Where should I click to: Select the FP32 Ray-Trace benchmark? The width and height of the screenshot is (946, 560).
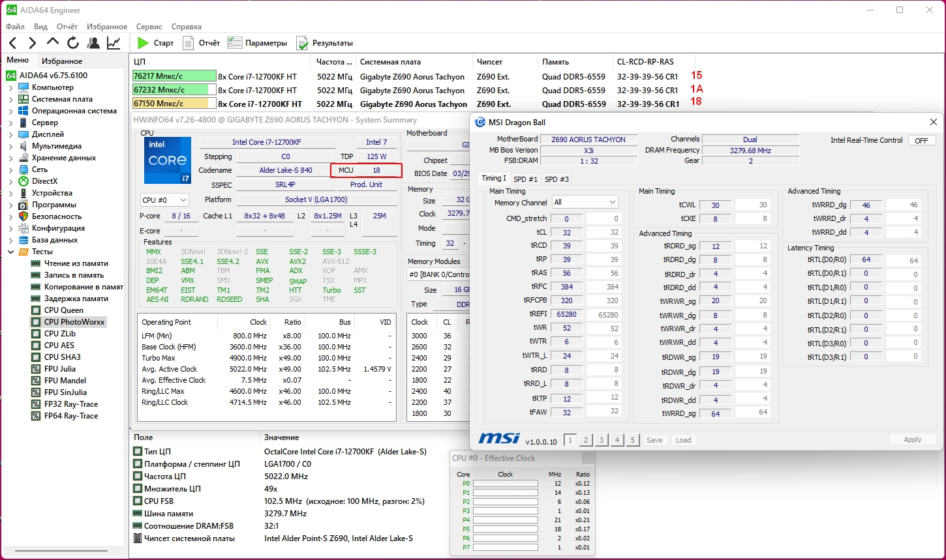click(x=70, y=404)
